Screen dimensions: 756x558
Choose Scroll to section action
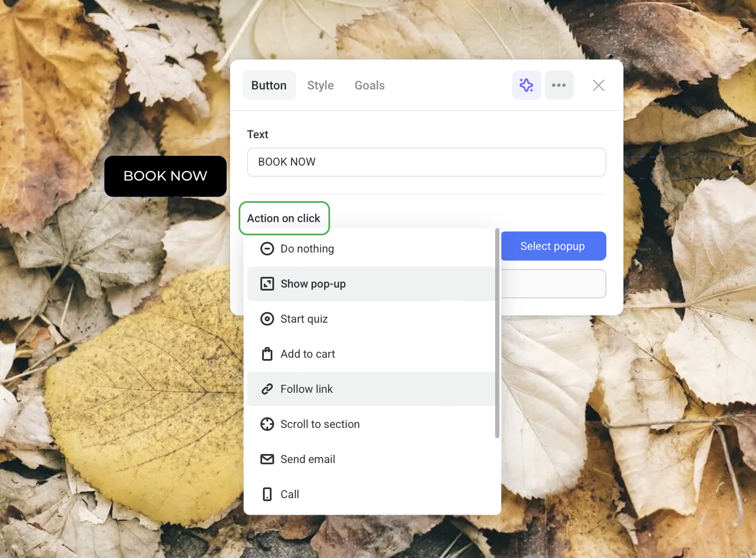[x=320, y=424]
